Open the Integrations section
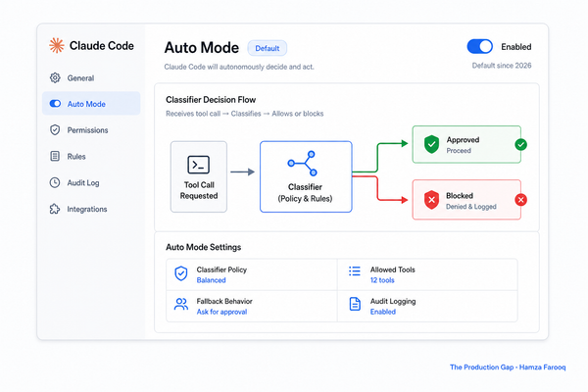 pos(91,209)
